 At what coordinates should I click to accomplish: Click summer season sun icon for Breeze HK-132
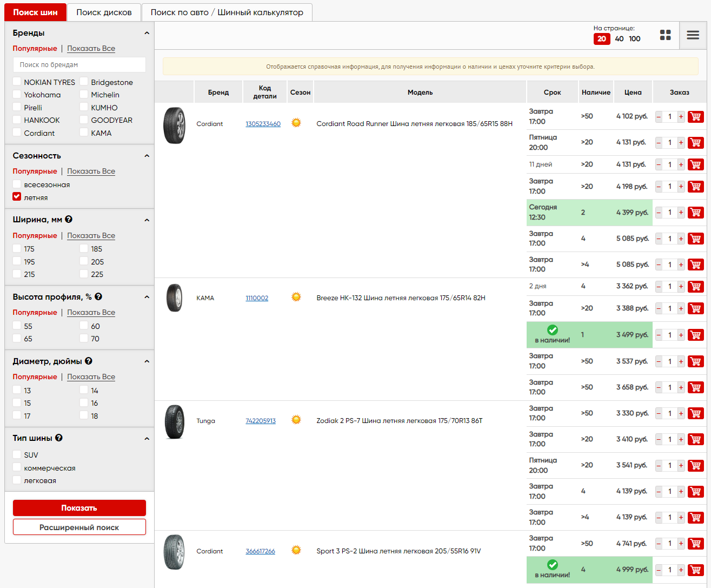pos(296,297)
